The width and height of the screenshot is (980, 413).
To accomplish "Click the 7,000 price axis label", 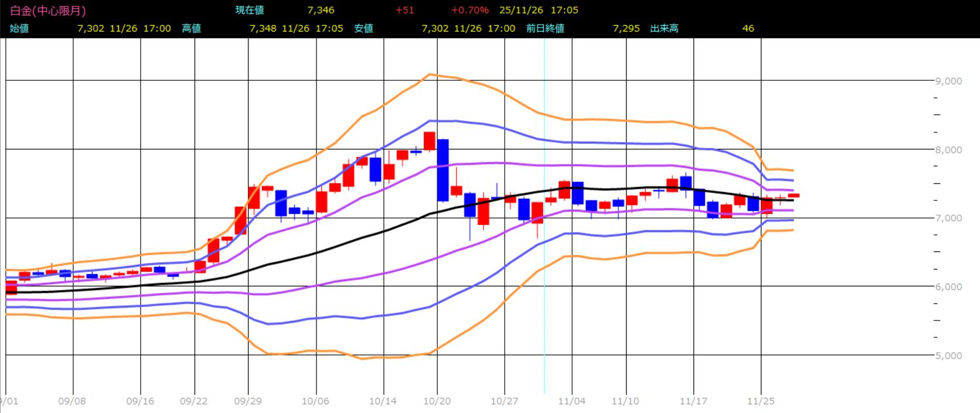I will coord(948,218).
